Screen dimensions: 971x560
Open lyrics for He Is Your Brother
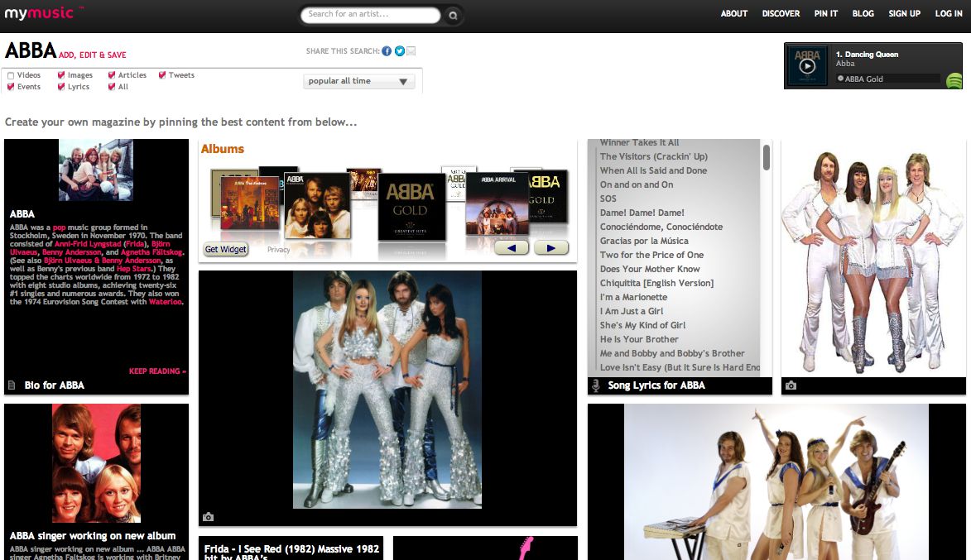coord(639,339)
